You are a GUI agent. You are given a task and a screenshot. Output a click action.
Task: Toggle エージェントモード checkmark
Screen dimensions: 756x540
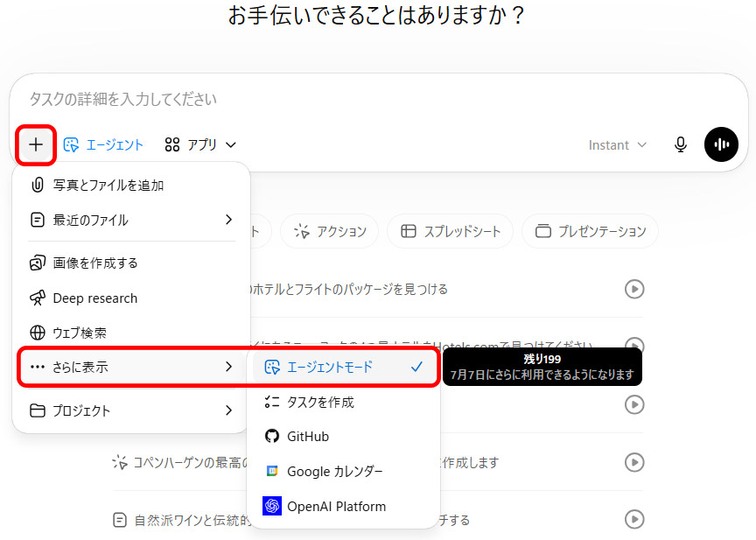(x=416, y=367)
